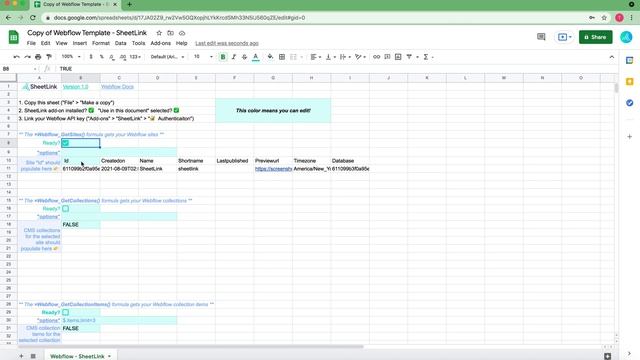Open the fill color picker
640x360 pixels.
270,57
